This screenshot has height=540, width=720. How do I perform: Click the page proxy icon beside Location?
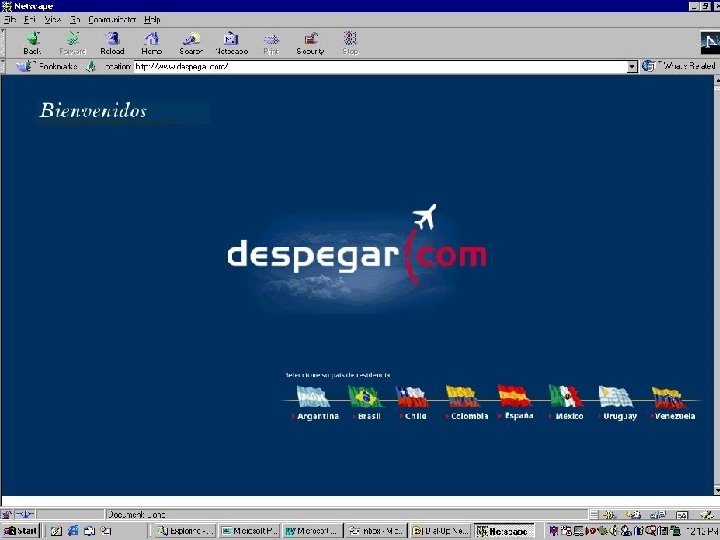tap(91, 67)
